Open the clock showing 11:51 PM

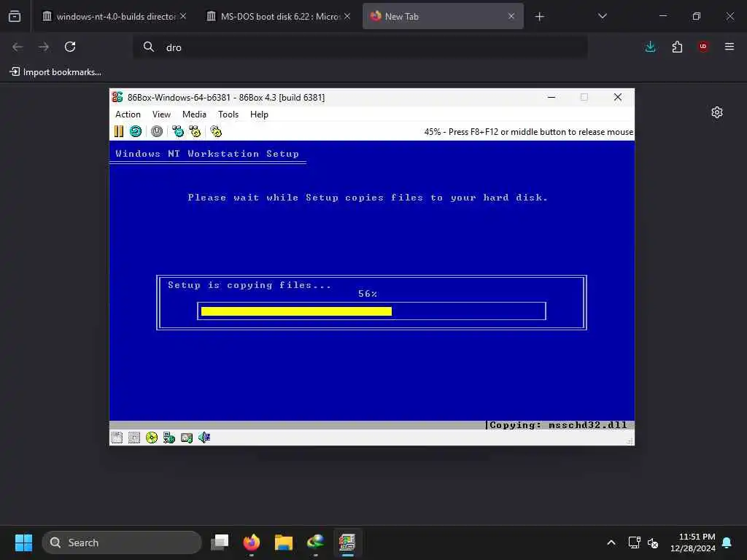click(693, 542)
